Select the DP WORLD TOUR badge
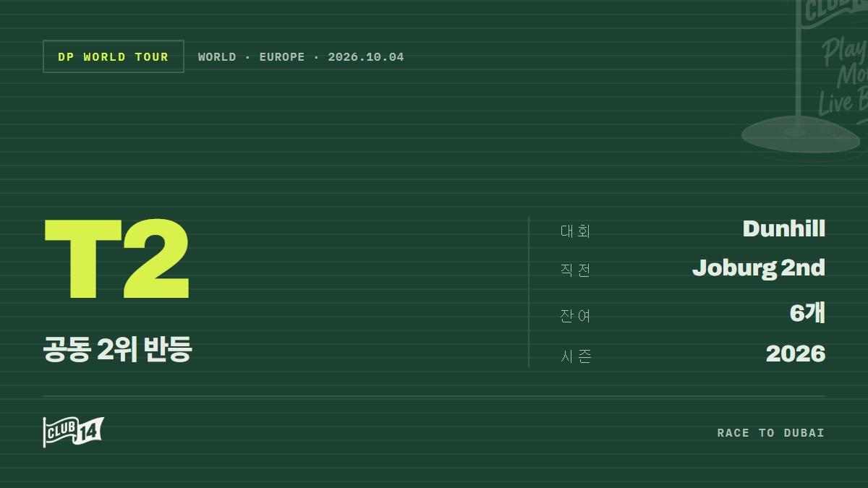 pyautogui.click(x=114, y=56)
